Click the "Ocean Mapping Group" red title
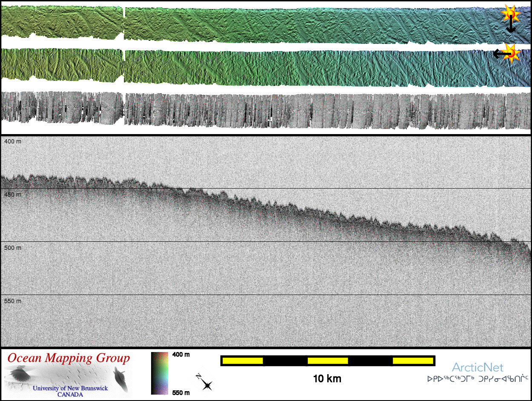 click(69, 358)
